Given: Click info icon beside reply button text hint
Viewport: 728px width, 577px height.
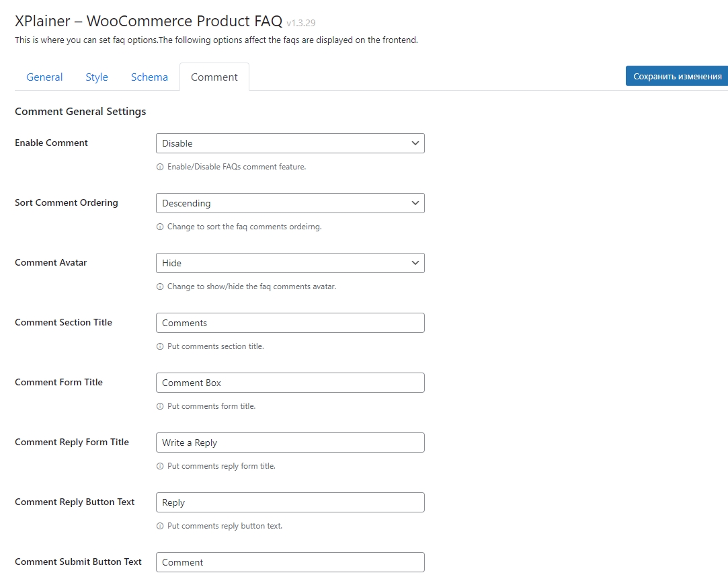Looking at the screenshot, I should [160, 526].
